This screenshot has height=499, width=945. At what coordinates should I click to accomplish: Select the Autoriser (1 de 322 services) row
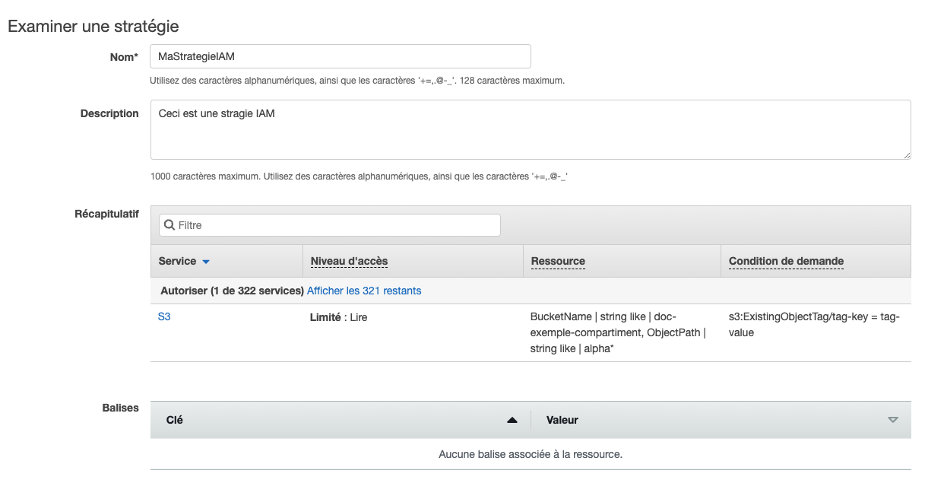click(x=231, y=291)
